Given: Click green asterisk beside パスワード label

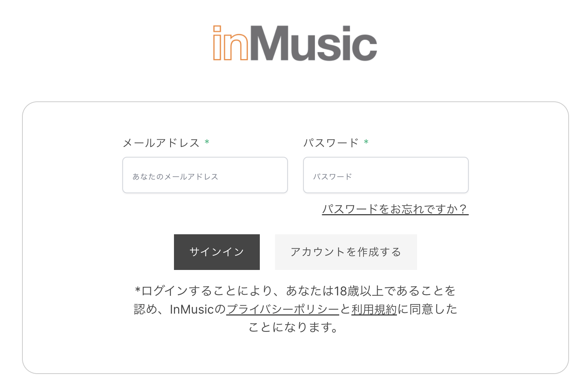Looking at the screenshot, I should tap(366, 142).
